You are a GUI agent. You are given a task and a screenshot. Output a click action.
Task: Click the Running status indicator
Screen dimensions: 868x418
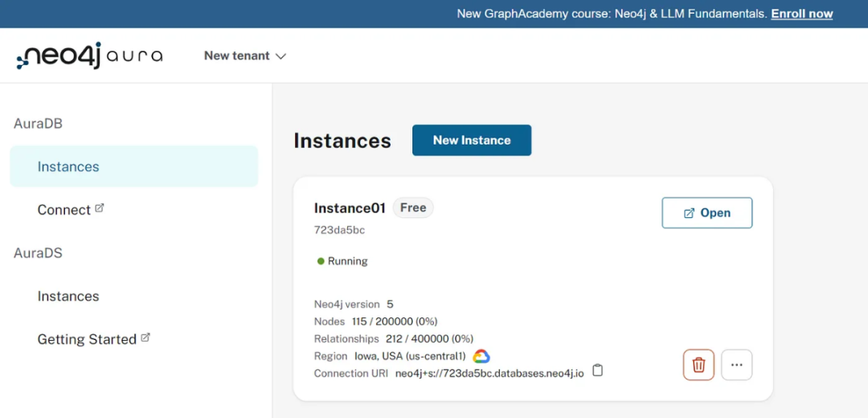point(342,261)
